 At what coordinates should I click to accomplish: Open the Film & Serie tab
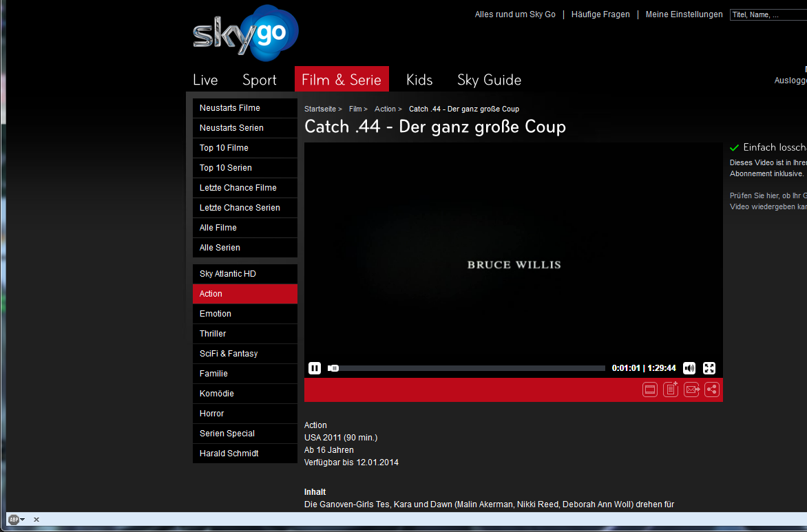tap(342, 80)
